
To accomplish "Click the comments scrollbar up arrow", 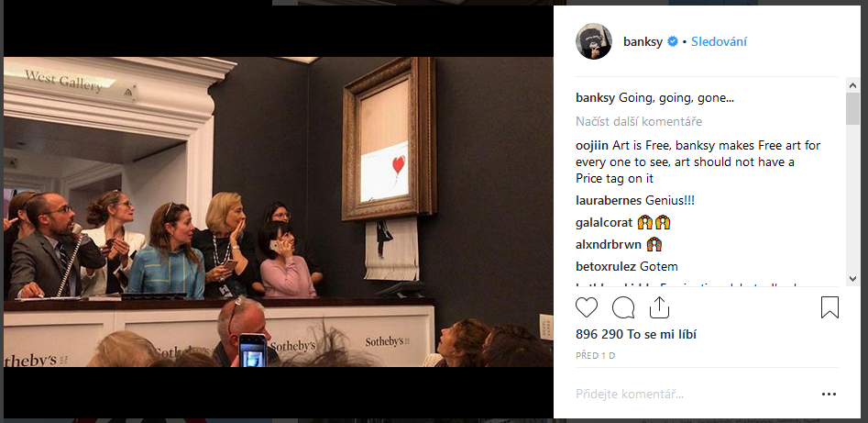I will [x=852, y=85].
